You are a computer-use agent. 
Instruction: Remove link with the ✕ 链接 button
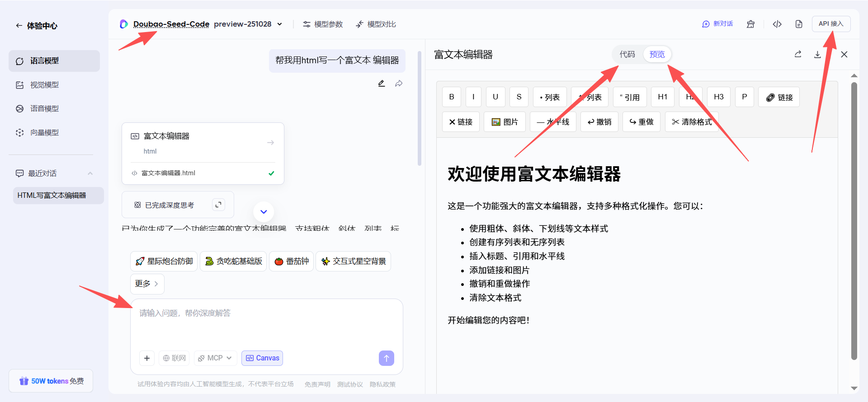point(461,122)
